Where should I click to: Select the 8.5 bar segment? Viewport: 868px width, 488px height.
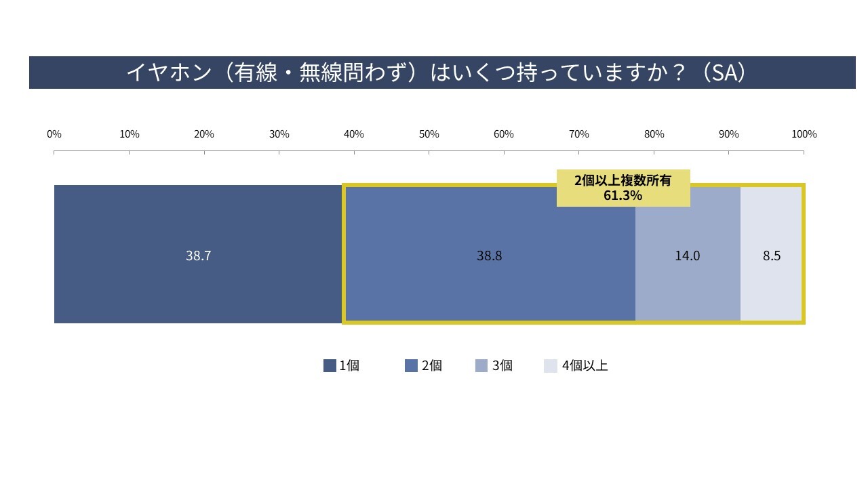772,256
